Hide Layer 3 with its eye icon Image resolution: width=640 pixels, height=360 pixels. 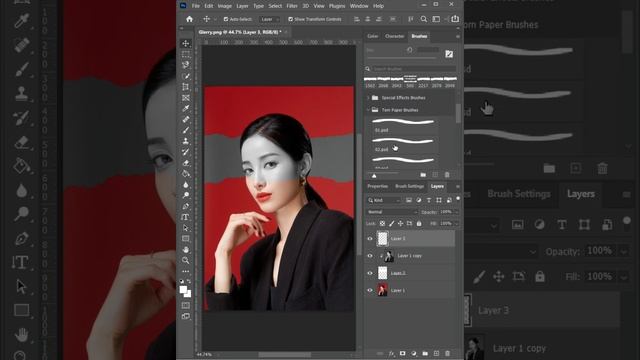tap(370, 239)
